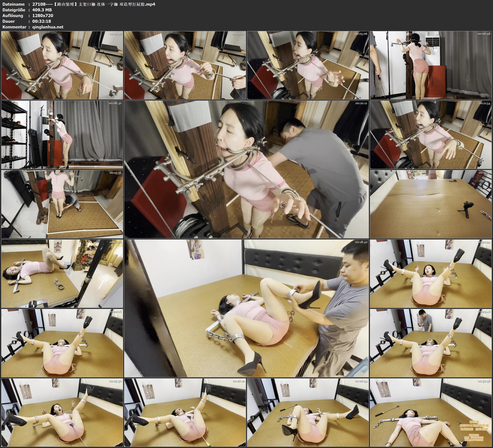Open the frame timestamped 00:28:54

[x=308, y=412]
